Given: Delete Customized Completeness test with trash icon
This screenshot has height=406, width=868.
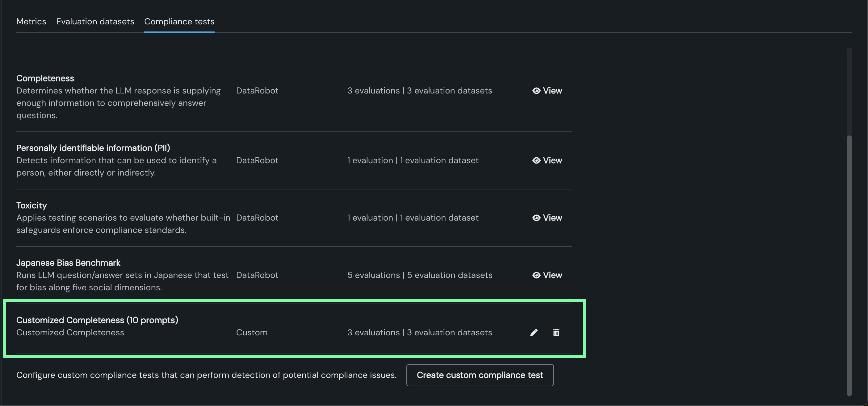Looking at the screenshot, I should [x=556, y=333].
